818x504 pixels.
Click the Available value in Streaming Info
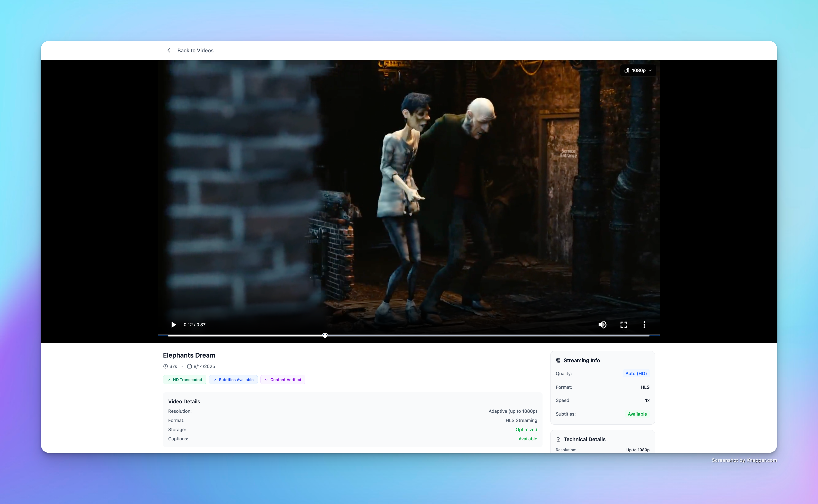click(637, 414)
